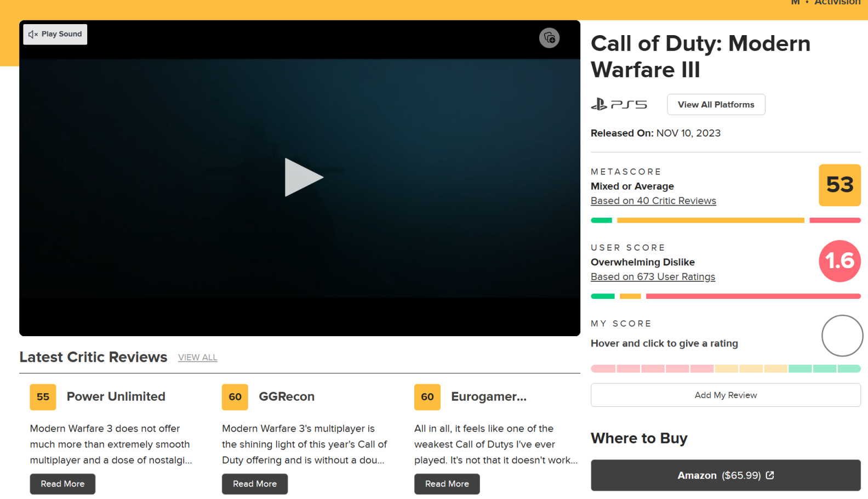Click VIEW ALL critic reviews link
Image resolution: width=868 pixels, height=499 pixels.
(198, 358)
